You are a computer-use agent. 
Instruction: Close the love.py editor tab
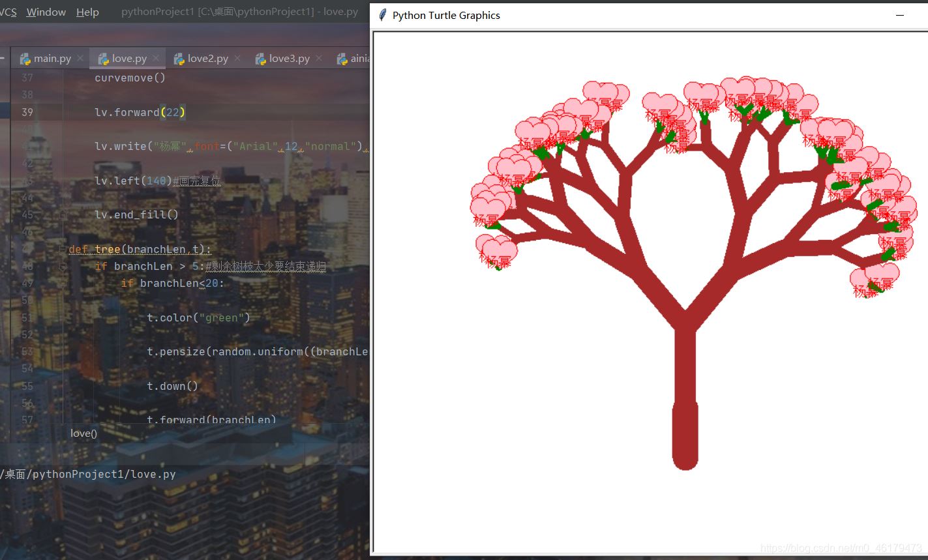pos(156,58)
